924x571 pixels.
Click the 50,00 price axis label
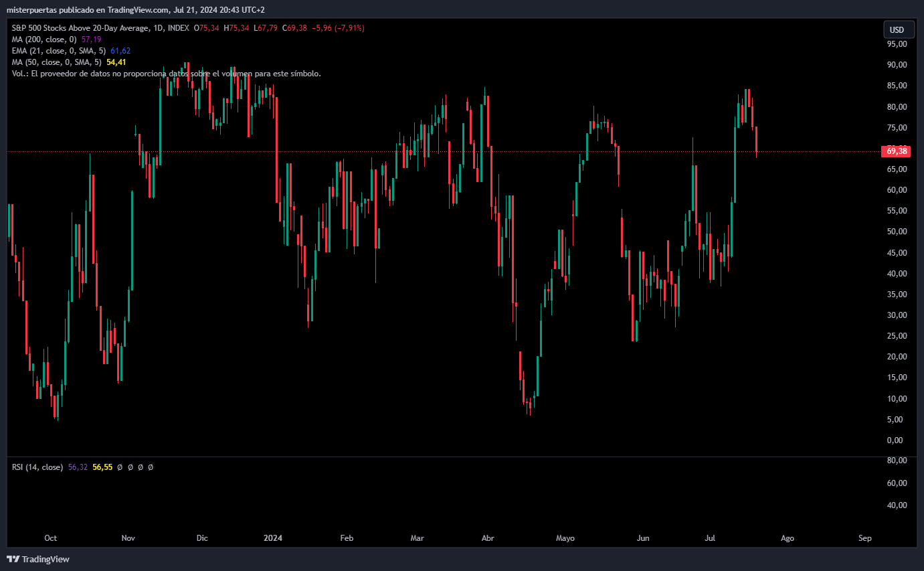coord(897,232)
